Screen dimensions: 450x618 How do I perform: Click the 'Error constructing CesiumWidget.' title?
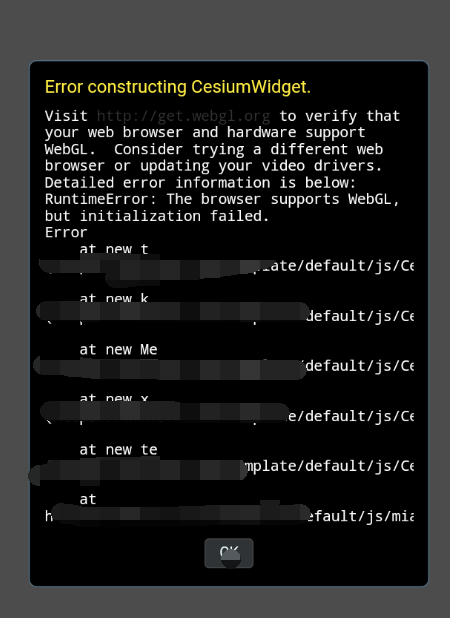[x=178, y=87]
